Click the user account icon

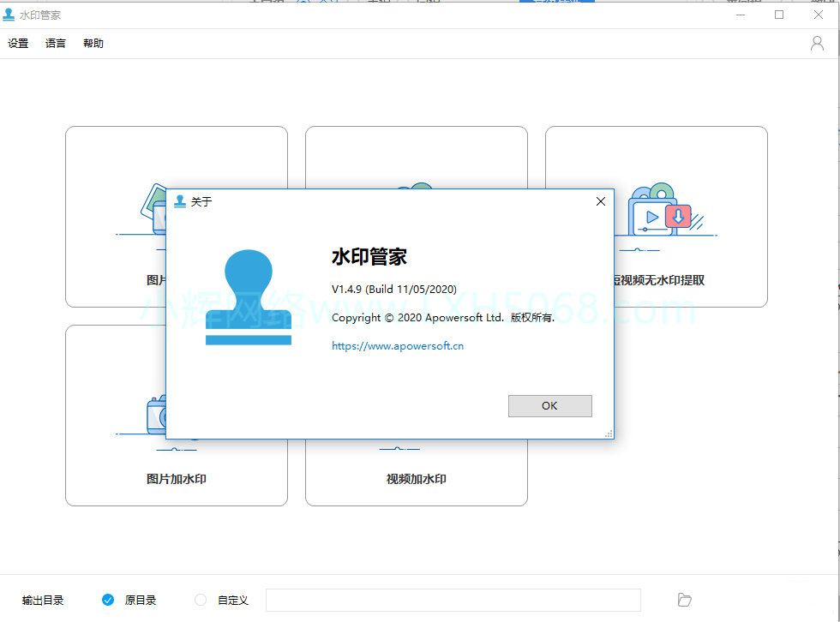tap(817, 44)
